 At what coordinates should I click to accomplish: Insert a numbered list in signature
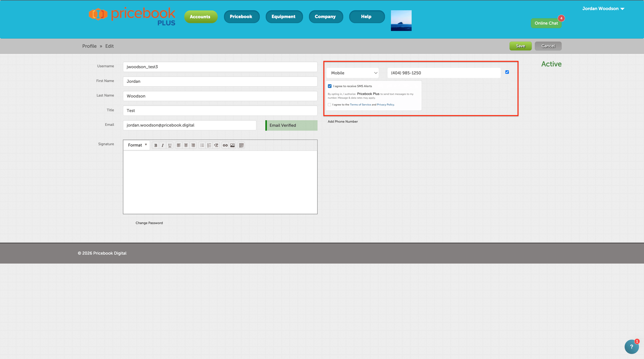point(209,145)
